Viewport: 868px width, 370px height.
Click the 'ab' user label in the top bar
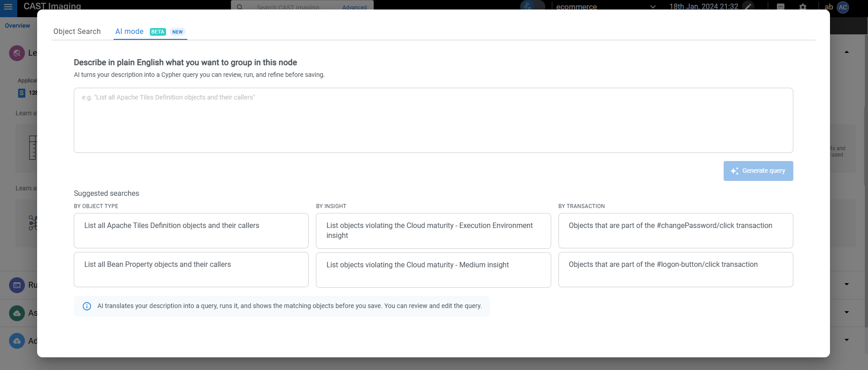pos(829,7)
